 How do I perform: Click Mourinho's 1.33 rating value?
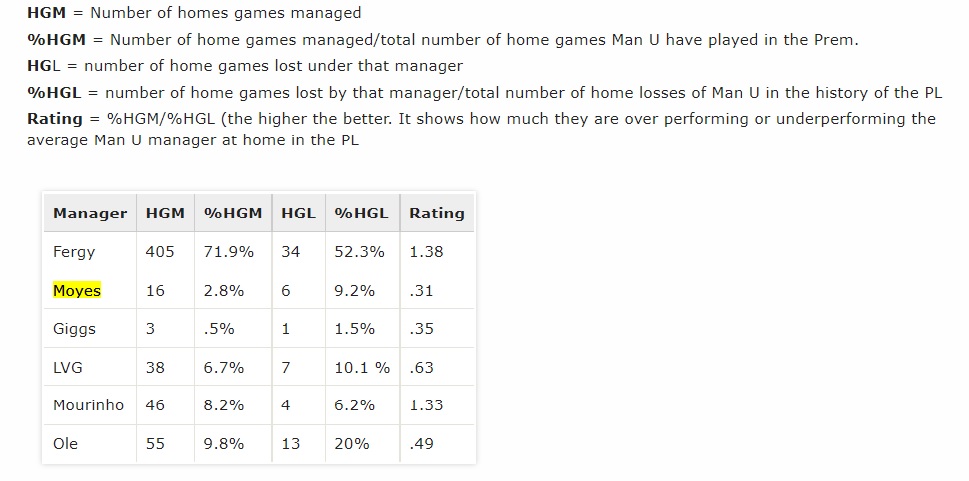(426, 406)
